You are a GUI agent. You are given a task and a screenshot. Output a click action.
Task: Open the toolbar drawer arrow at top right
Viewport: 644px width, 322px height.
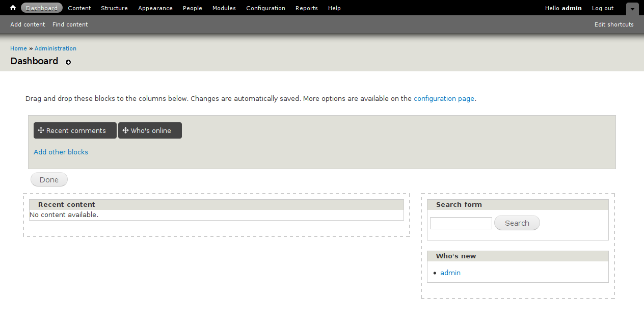point(632,9)
